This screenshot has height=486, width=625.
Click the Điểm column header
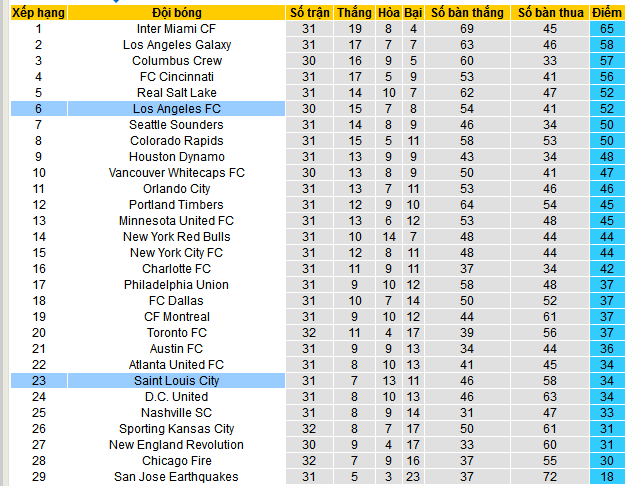[x=607, y=13]
